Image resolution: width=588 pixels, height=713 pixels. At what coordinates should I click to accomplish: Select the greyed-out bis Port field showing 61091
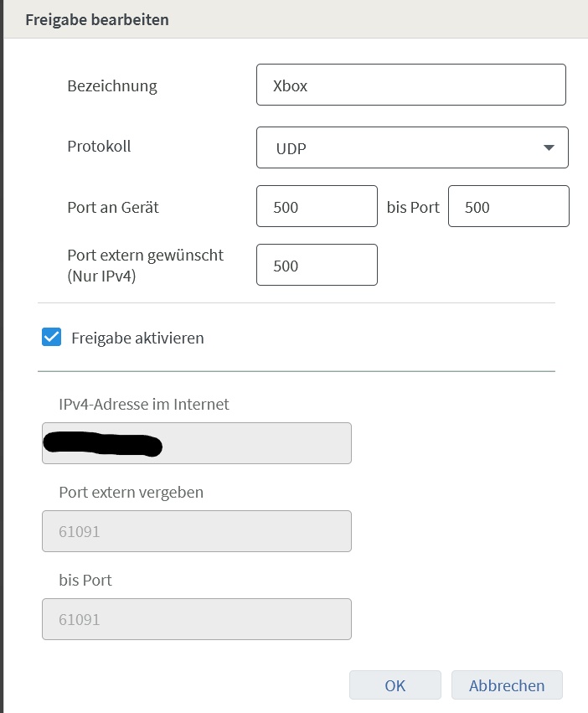click(x=196, y=619)
